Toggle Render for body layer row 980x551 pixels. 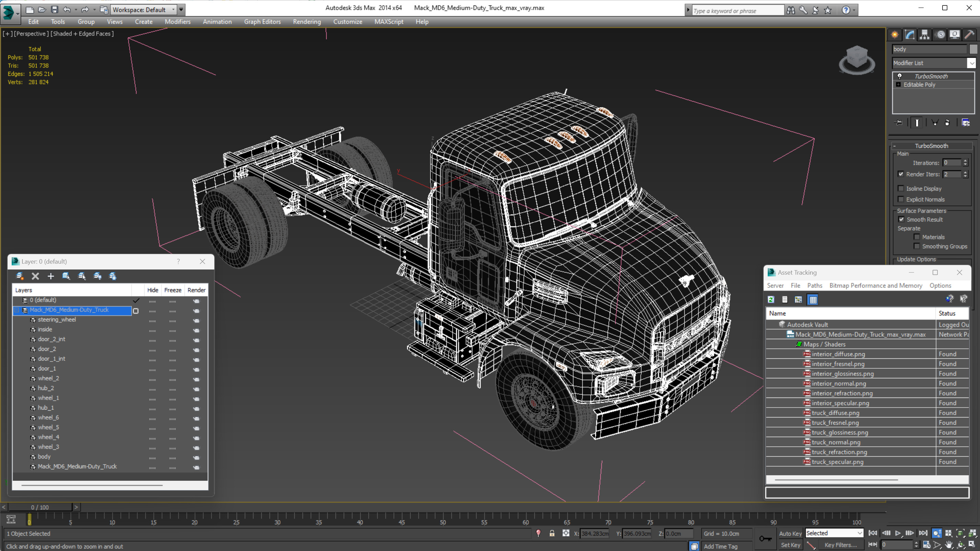pos(196,458)
